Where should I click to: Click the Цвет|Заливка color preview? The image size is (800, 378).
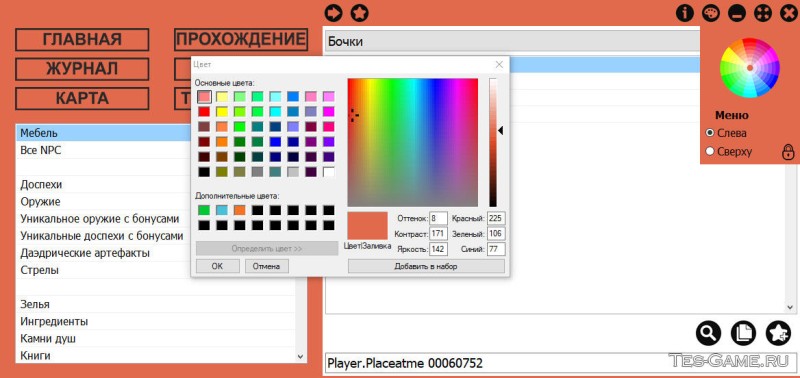point(367,225)
